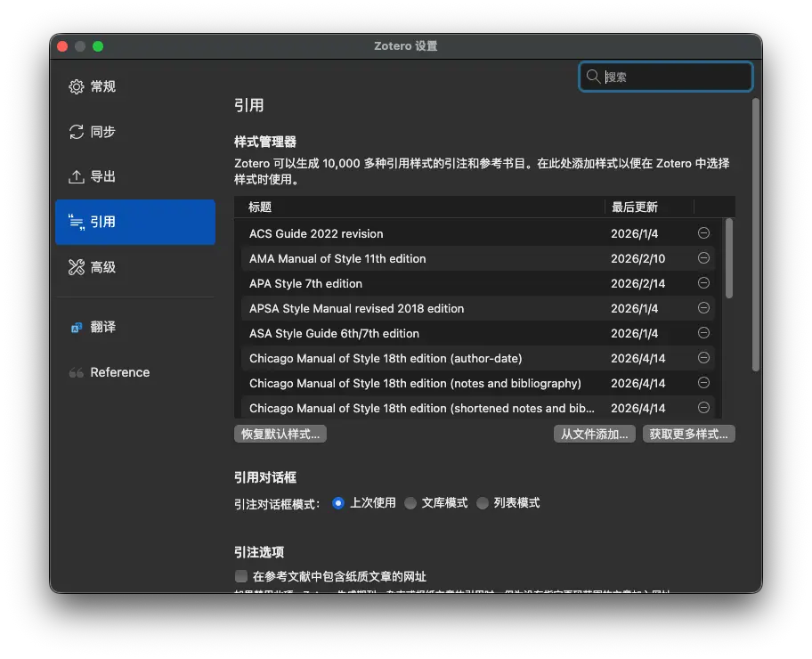Remove Chicago 18th edition author-date style

703,357
